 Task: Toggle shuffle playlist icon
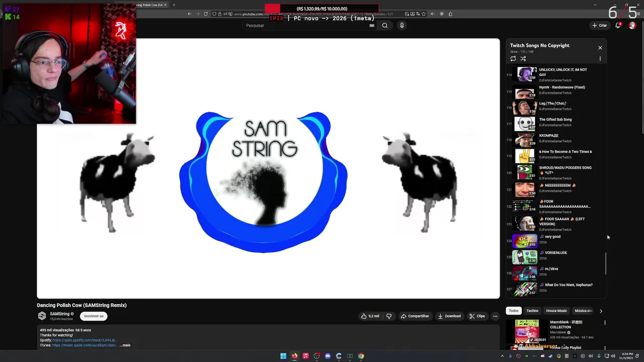(523, 58)
